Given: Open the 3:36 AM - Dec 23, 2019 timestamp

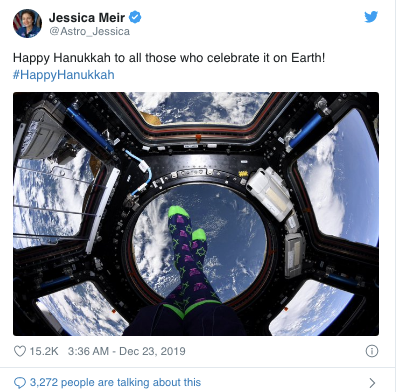Looking at the screenshot, I should [x=127, y=351].
